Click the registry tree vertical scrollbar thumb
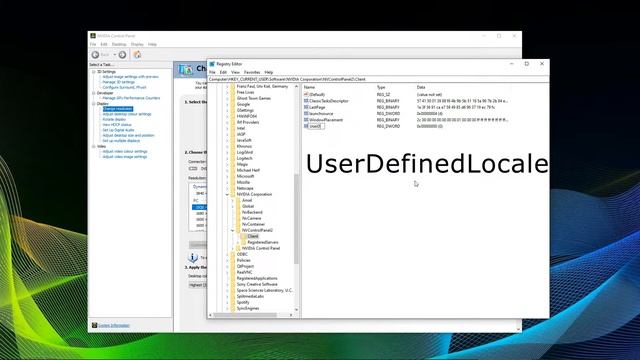 coord(296,218)
